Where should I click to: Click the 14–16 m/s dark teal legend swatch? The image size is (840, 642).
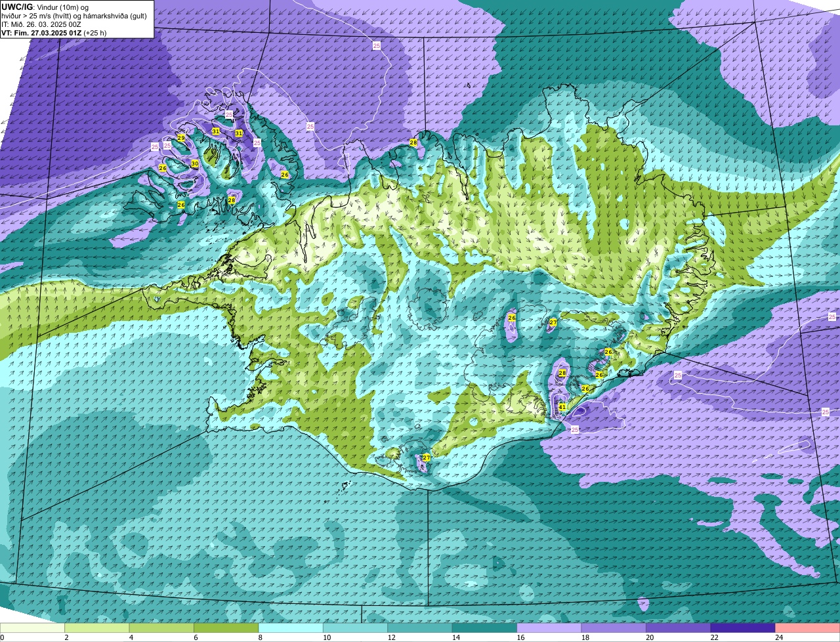click(485, 628)
